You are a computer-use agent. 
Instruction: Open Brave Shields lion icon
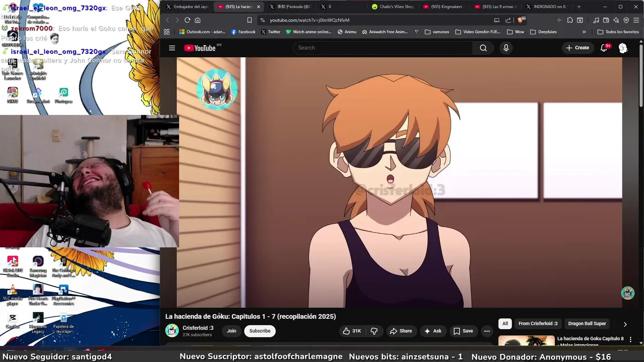(x=521, y=20)
